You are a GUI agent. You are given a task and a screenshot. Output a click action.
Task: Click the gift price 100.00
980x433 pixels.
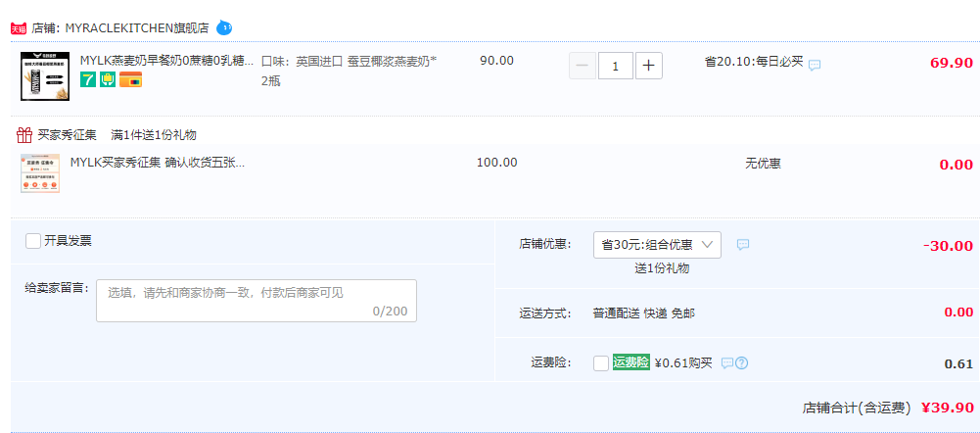click(x=497, y=163)
